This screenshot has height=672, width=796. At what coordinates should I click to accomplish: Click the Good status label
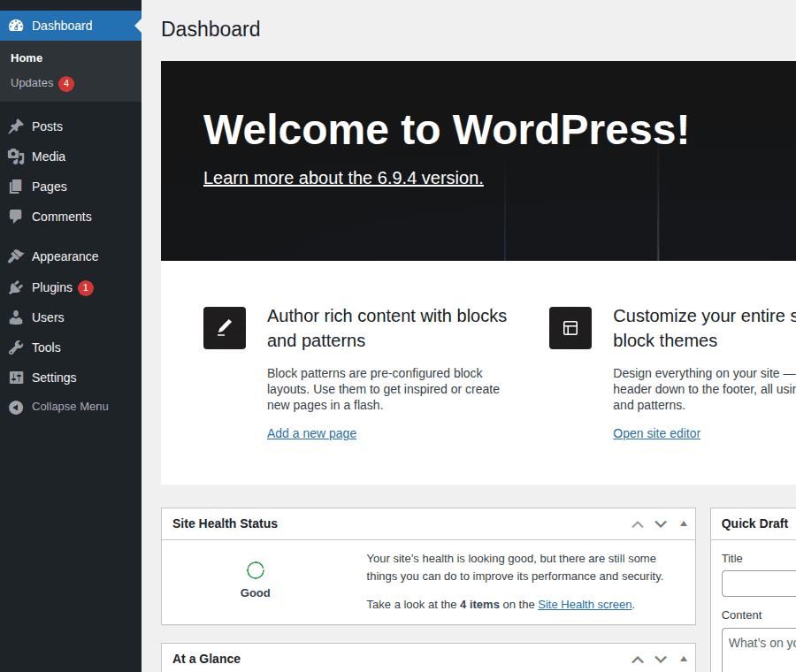point(256,592)
